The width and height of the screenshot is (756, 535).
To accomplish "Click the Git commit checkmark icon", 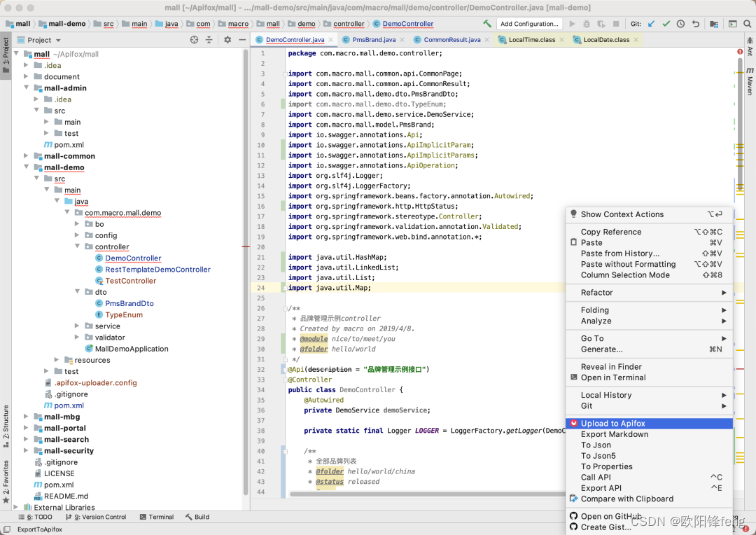I will tap(666, 24).
